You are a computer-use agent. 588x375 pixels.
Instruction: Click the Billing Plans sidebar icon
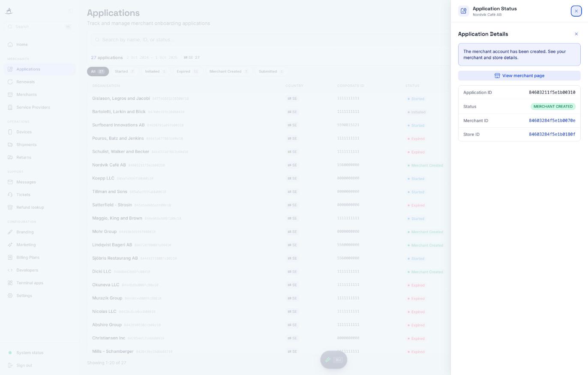10,258
